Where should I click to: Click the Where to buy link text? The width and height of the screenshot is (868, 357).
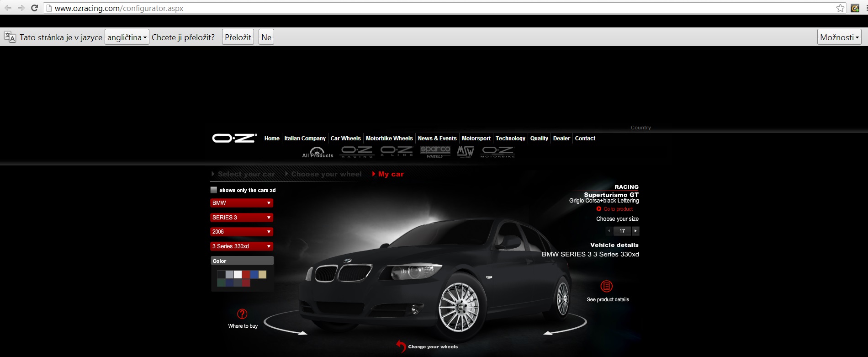point(243,326)
